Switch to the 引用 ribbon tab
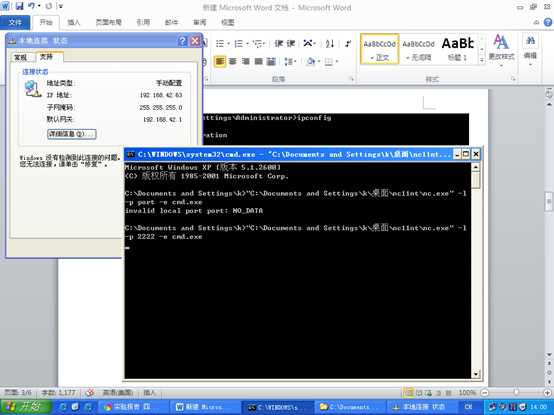554x415 pixels. 143,22
